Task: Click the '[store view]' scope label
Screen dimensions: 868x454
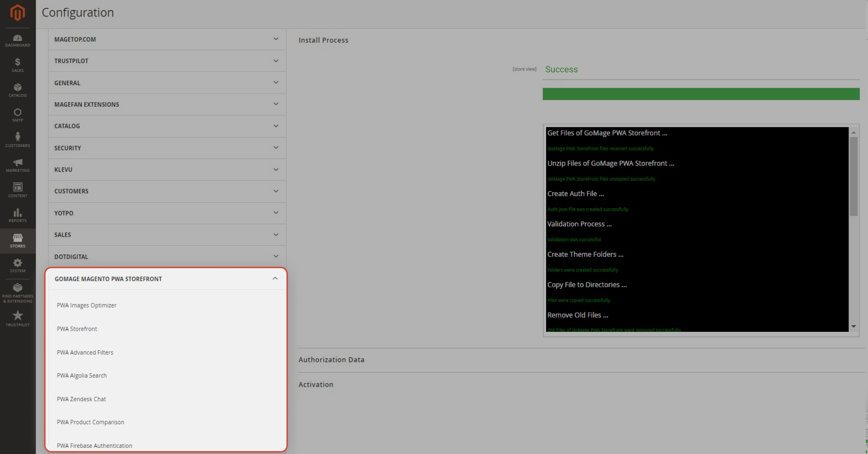Action: (524, 69)
